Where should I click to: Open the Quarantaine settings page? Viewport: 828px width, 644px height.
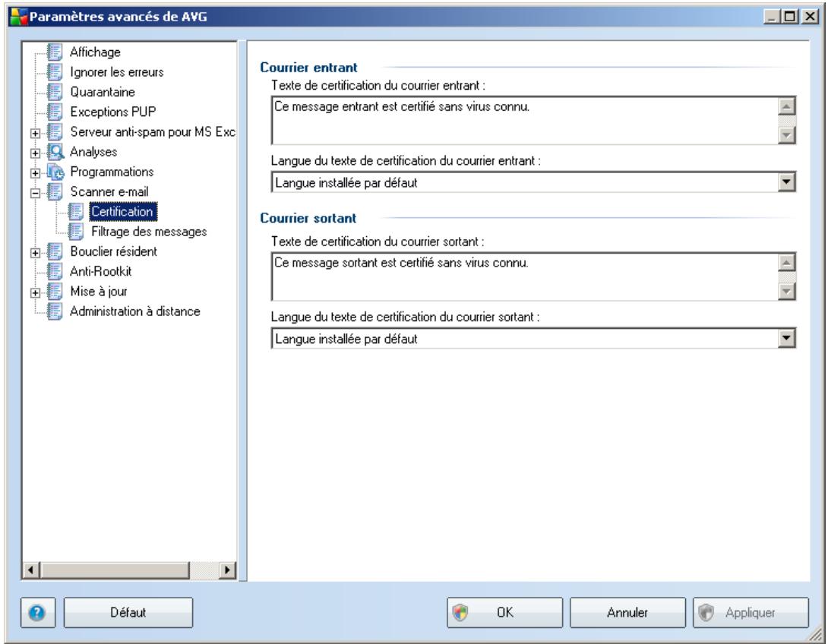click(x=103, y=92)
